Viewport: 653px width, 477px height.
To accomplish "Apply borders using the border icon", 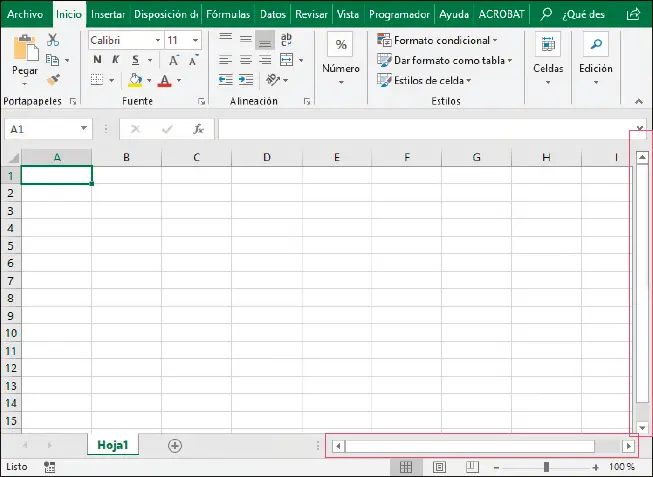I will [x=97, y=80].
